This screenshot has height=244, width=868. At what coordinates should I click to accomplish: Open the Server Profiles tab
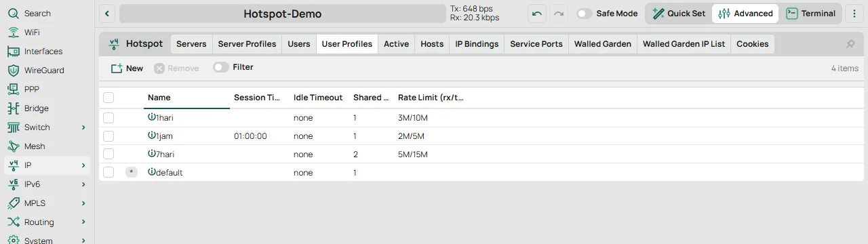pos(247,44)
